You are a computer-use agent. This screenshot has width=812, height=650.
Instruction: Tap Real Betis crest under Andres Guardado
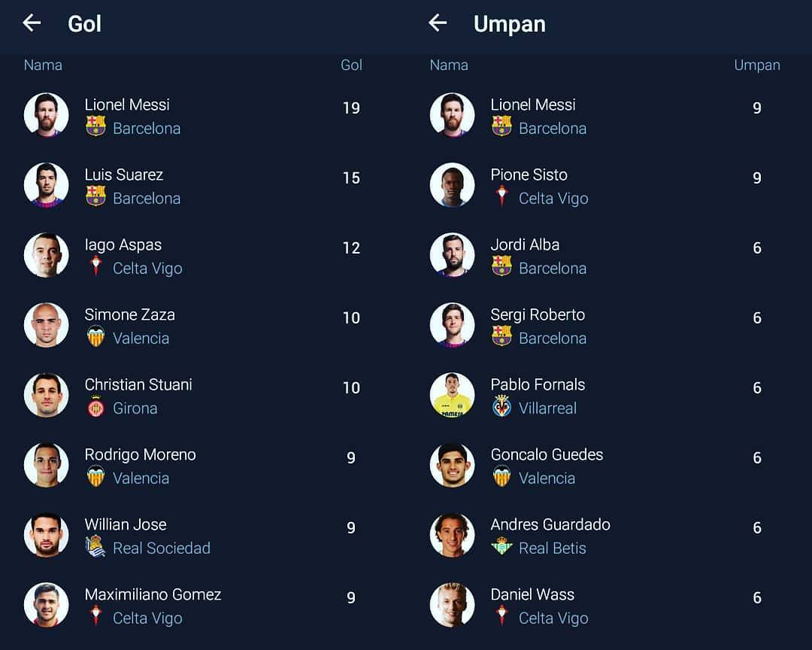pos(501,546)
